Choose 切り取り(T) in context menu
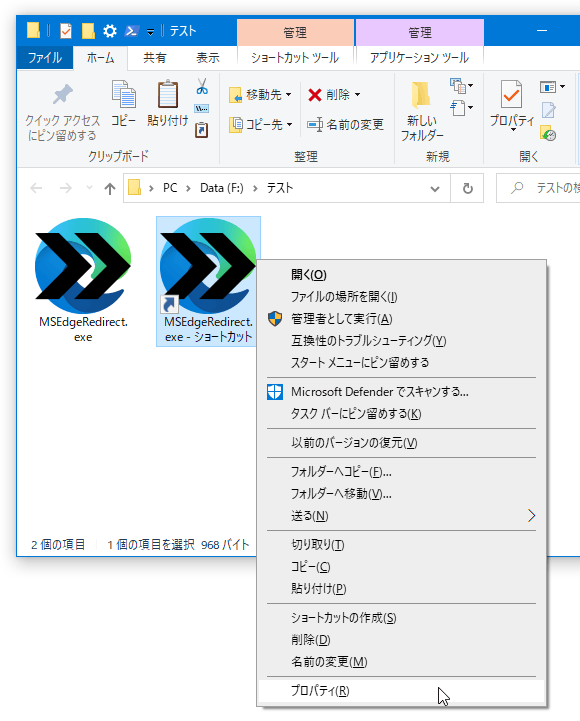Image resolution: width=580 pixels, height=721 pixels. point(402,545)
